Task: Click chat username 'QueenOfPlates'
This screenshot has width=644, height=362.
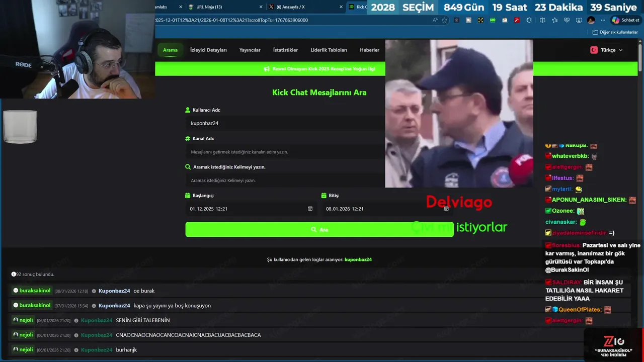Action: (580, 310)
